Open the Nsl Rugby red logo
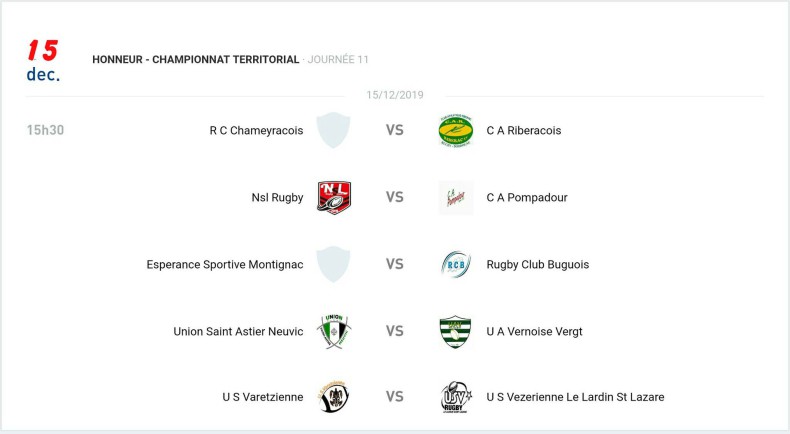Viewport: 790px width, 434px height. tap(333, 197)
